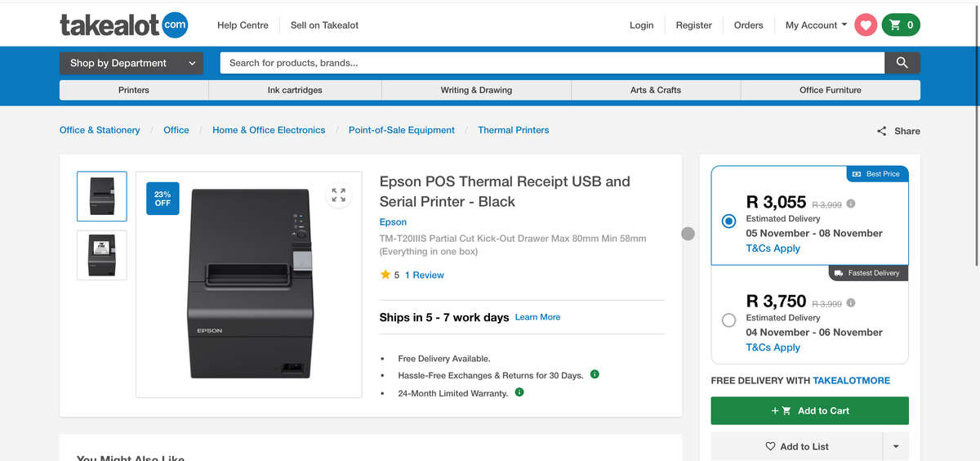Go to Thermal Printers breadcrumb
The height and width of the screenshot is (461, 980).
click(x=514, y=130)
